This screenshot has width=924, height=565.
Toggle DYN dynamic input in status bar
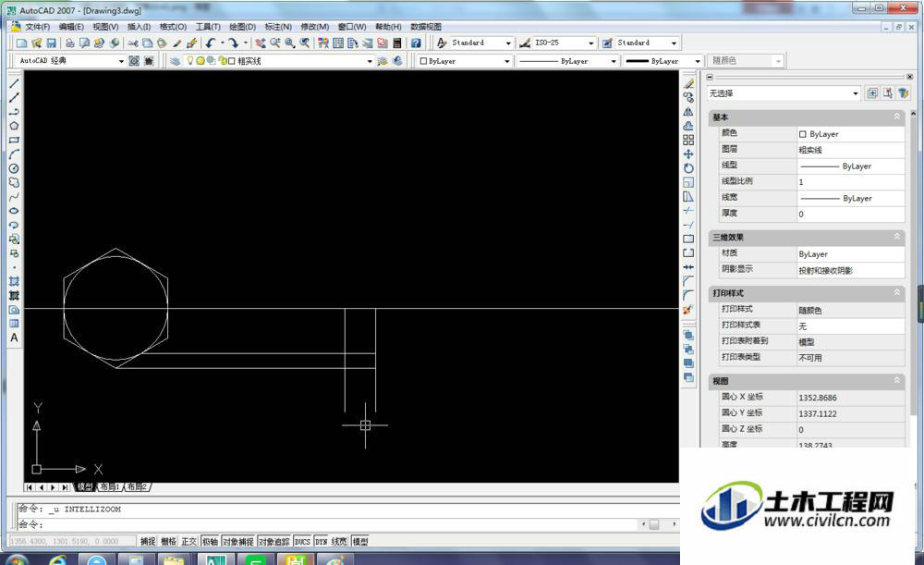click(322, 541)
